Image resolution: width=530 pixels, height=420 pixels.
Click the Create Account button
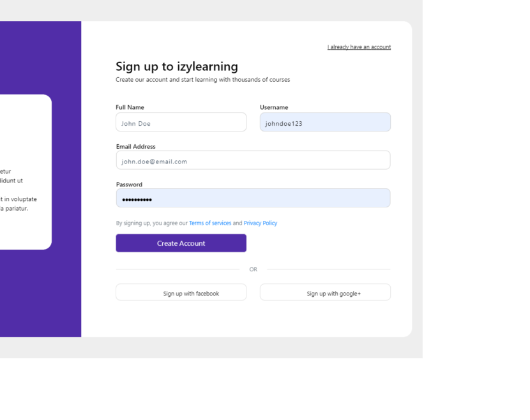click(181, 243)
